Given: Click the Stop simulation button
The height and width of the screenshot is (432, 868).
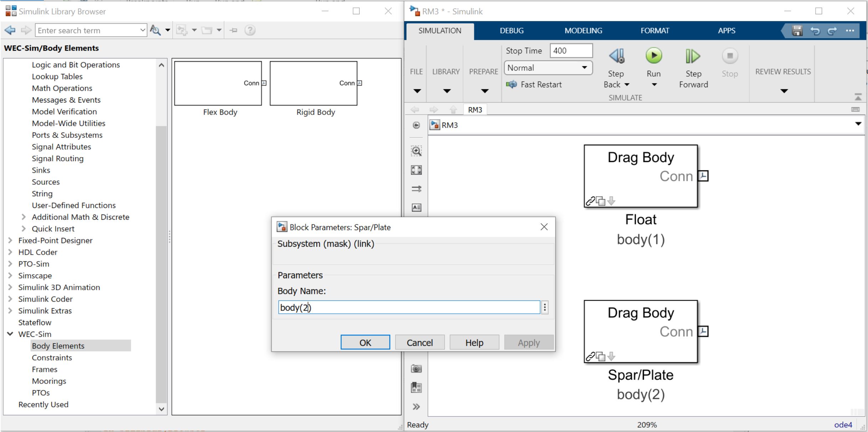Looking at the screenshot, I should coord(730,62).
